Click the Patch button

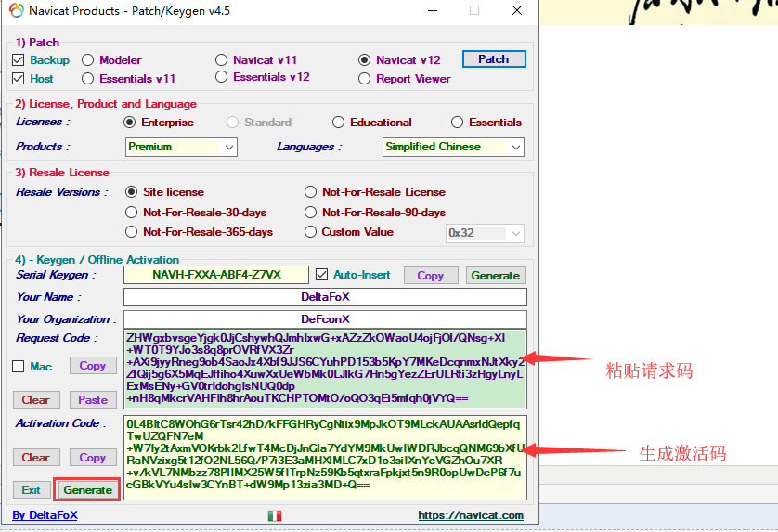tap(494, 59)
